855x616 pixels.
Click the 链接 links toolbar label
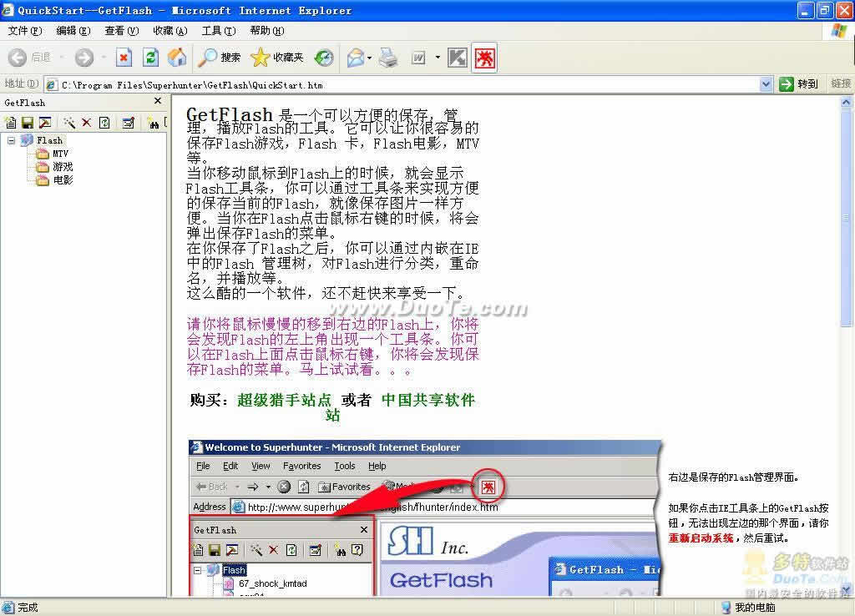tap(840, 83)
